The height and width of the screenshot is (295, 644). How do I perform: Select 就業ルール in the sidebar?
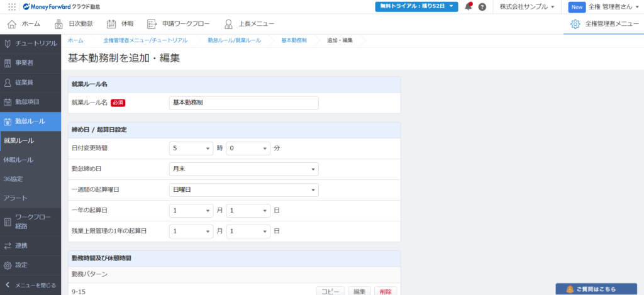pos(30,140)
